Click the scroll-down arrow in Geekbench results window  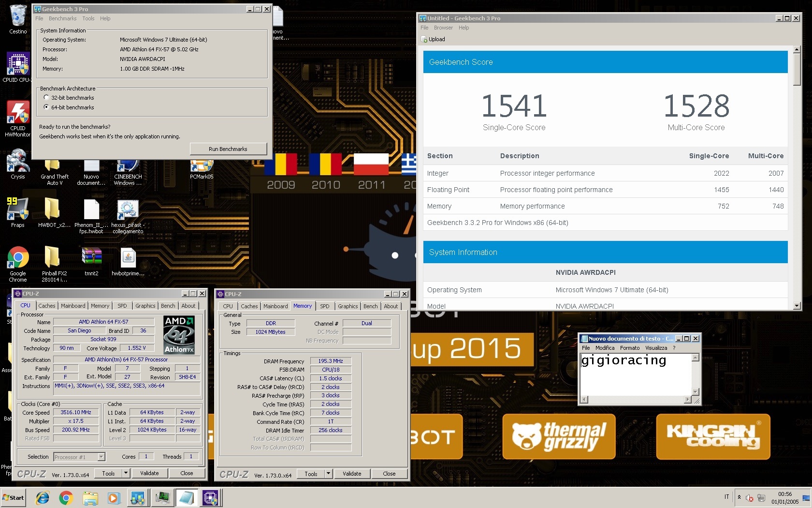coord(797,306)
